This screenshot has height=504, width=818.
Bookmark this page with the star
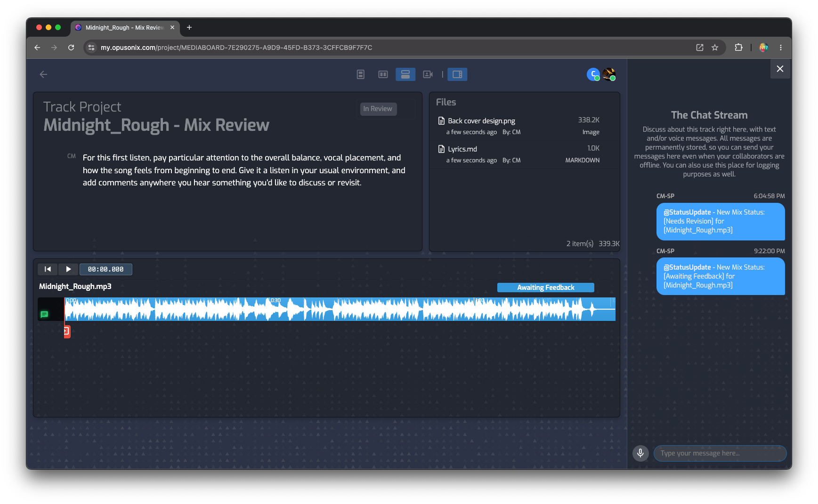pyautogui.click(x=715, y=48)
